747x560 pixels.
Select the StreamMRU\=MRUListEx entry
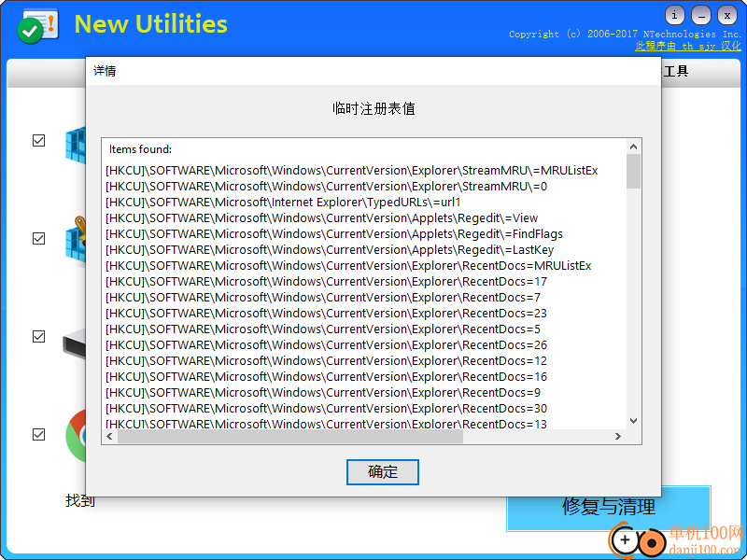click(x=352, y=171)
